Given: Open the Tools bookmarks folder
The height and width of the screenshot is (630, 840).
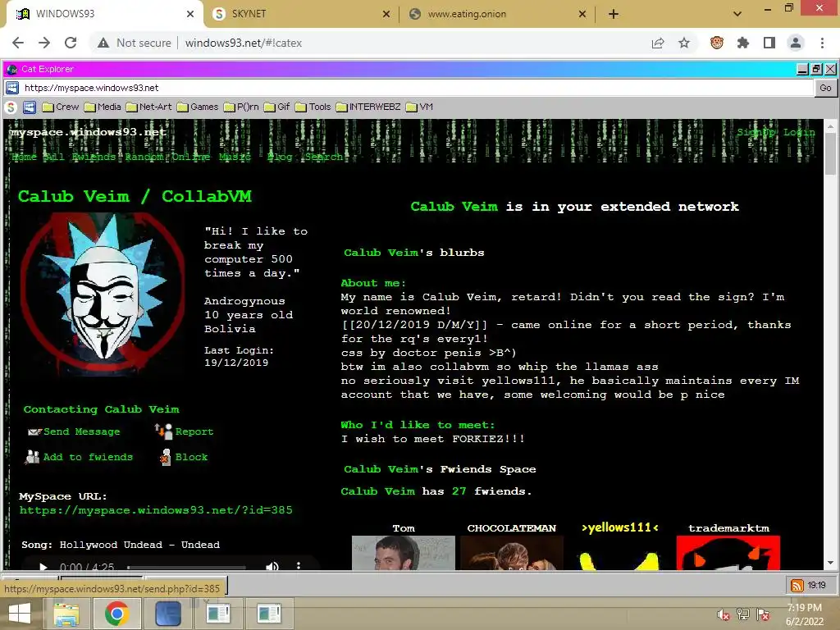Looking at the screenshot, I should tap(313, 107).
